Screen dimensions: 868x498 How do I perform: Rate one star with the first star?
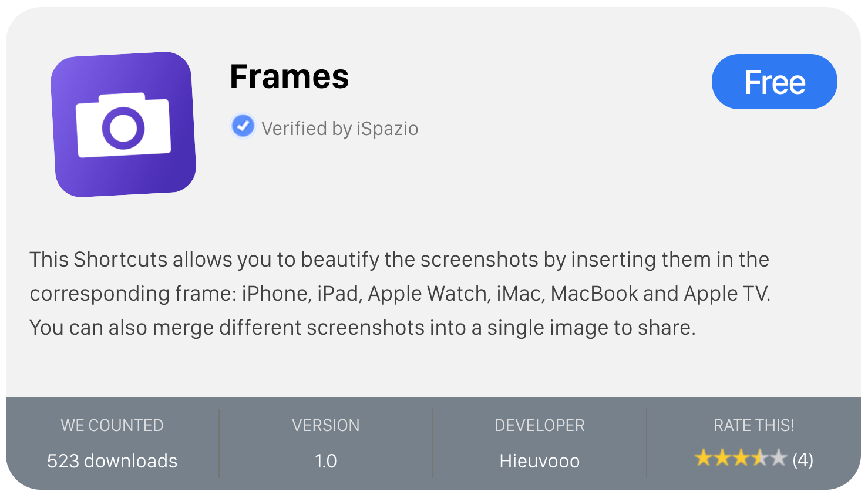pyautogui.click(x=703, y=457)
